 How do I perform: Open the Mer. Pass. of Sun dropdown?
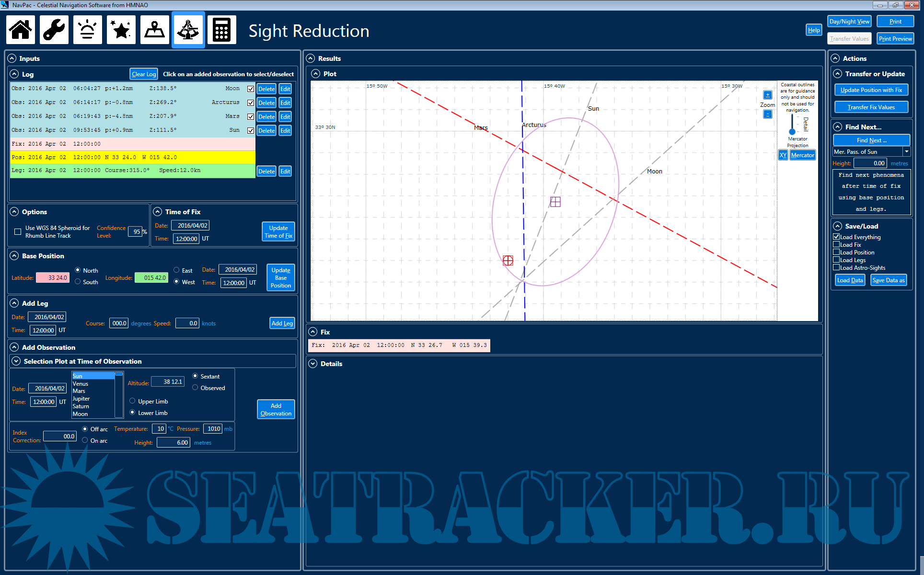click(906, 151)
